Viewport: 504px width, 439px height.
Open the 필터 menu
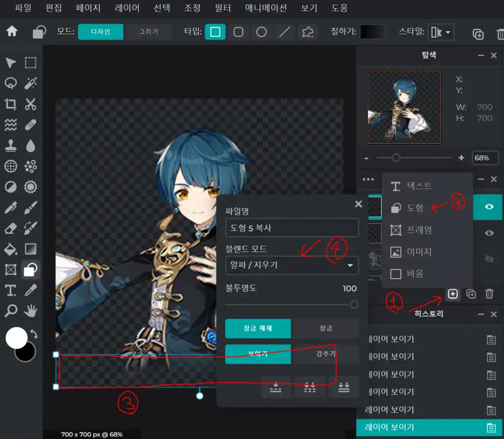222,8
